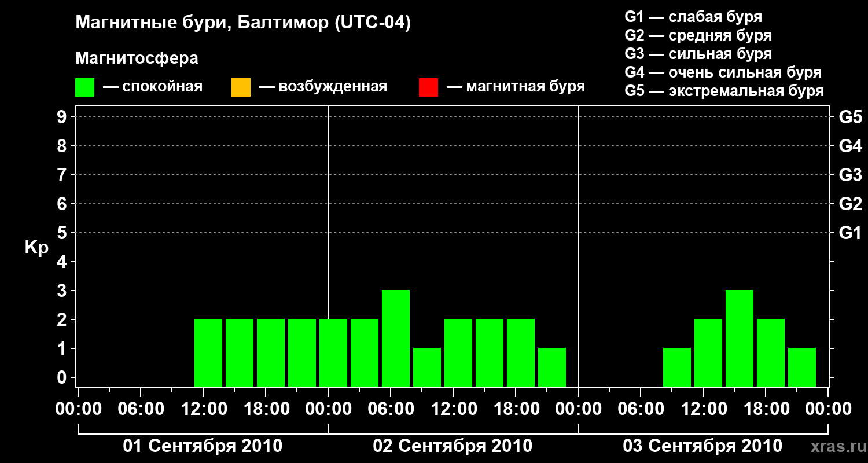The width and height of the screenshot is (868, 463).
Task: Click the Kp 3 bar on 02 Сентября
Action: click(x=396, y=338)
